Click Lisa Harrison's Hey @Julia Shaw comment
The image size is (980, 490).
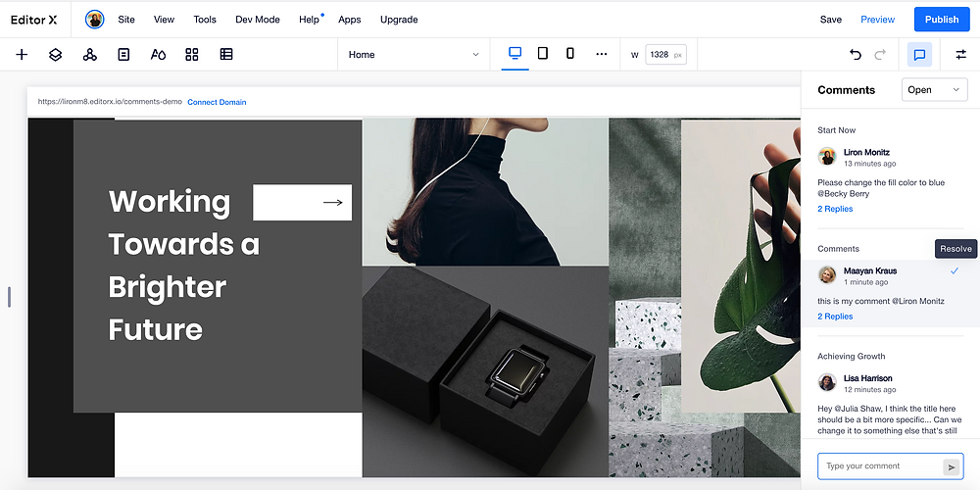click(x=890, y=419)
